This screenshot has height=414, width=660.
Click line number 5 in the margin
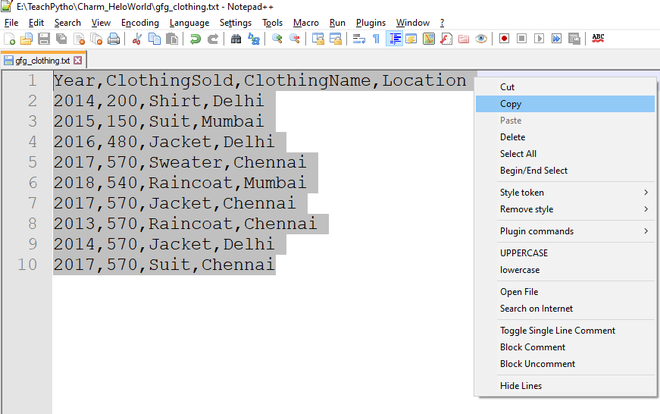32,162
